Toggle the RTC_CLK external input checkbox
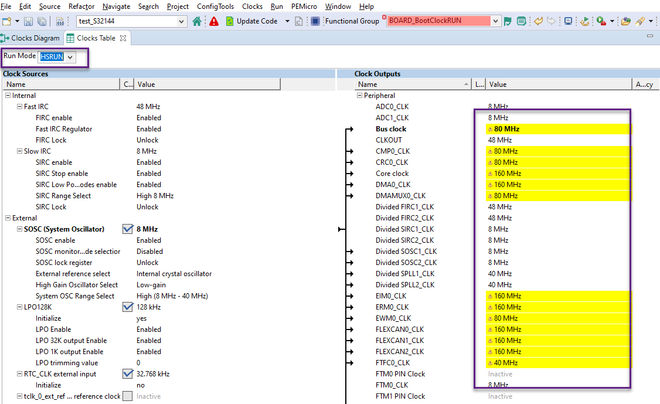This screenshot has width=660, height=404. point(128,374)
